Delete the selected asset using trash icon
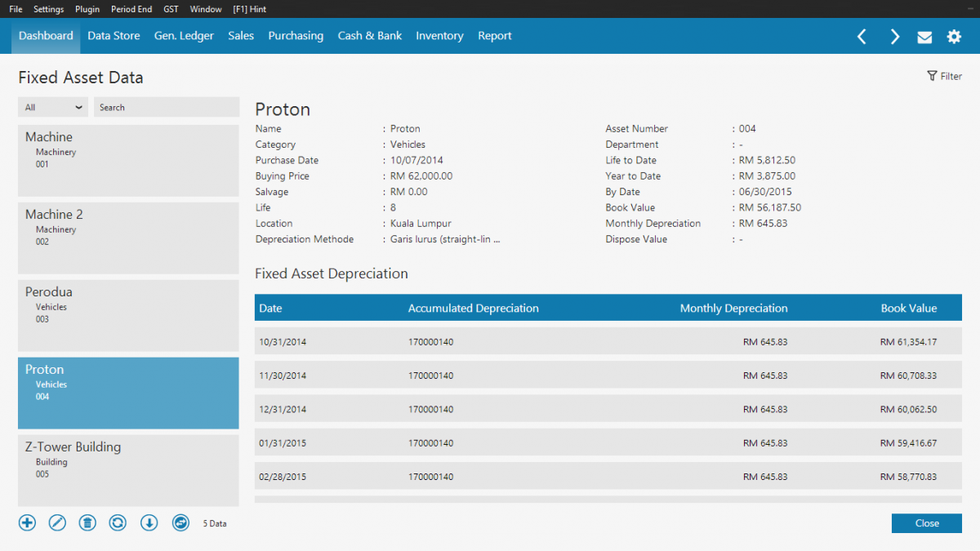 [87, 522]
